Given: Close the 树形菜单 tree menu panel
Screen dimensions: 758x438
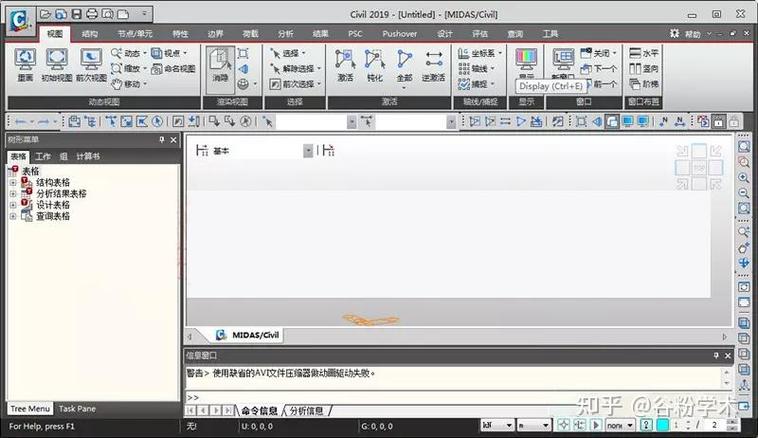Looking at the screenshot, I should pos(174,140).
